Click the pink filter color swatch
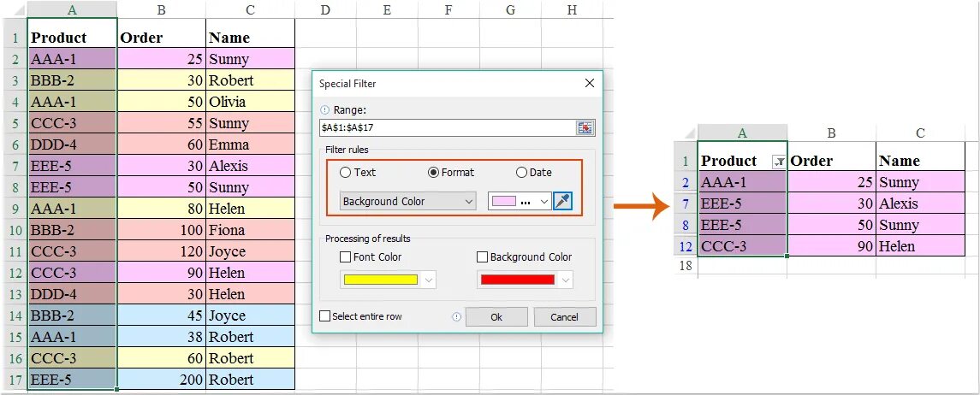980x395 pixels. click(504, 202)
